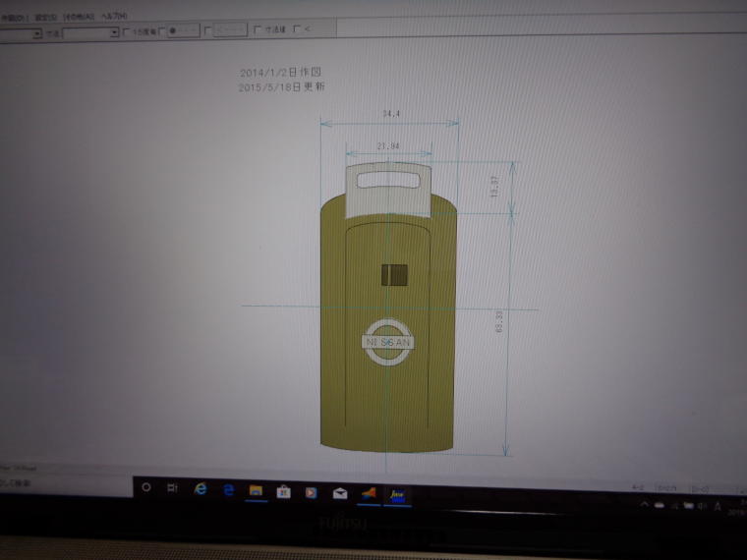Click the NISSAN logo on the key drawing
This screenshot has width=747, height=560.
(x=388, y=342)
